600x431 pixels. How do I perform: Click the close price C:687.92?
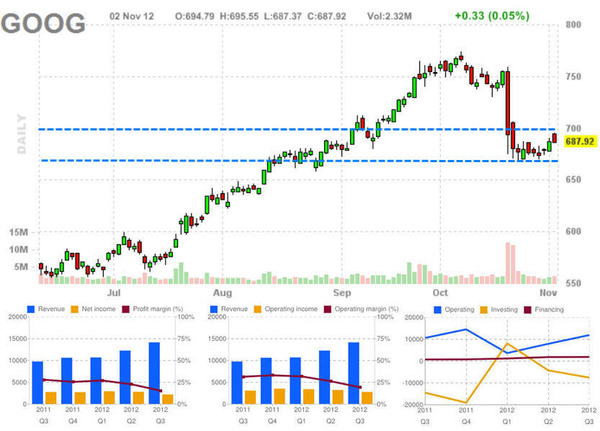pos(326,16)
